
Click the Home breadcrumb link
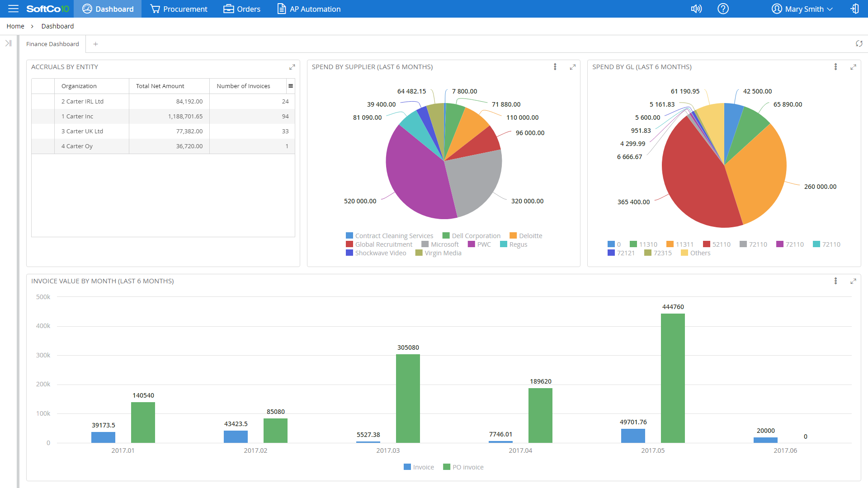point(15,26)
